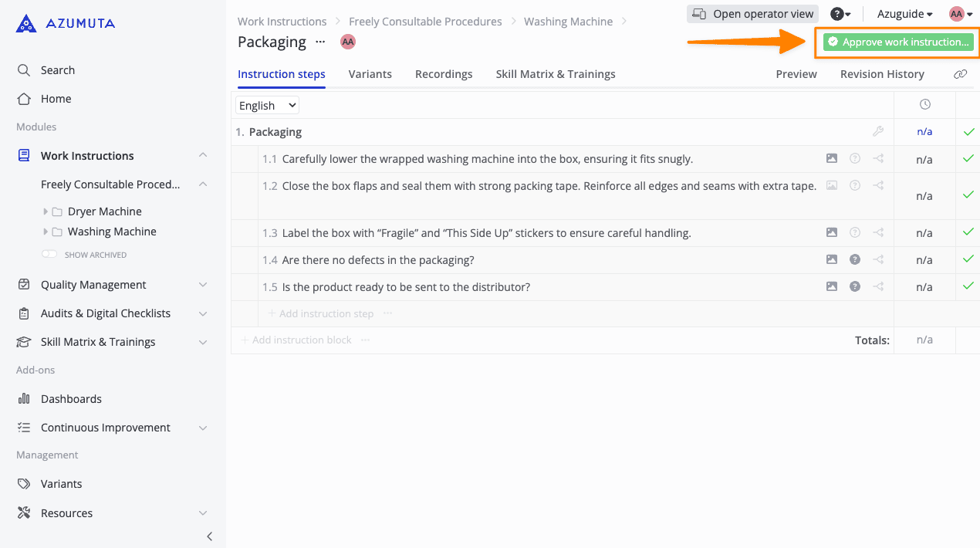Click the Add instruction step field
The height and width of the screenshot is (548, 980).
tap(326, 314)
